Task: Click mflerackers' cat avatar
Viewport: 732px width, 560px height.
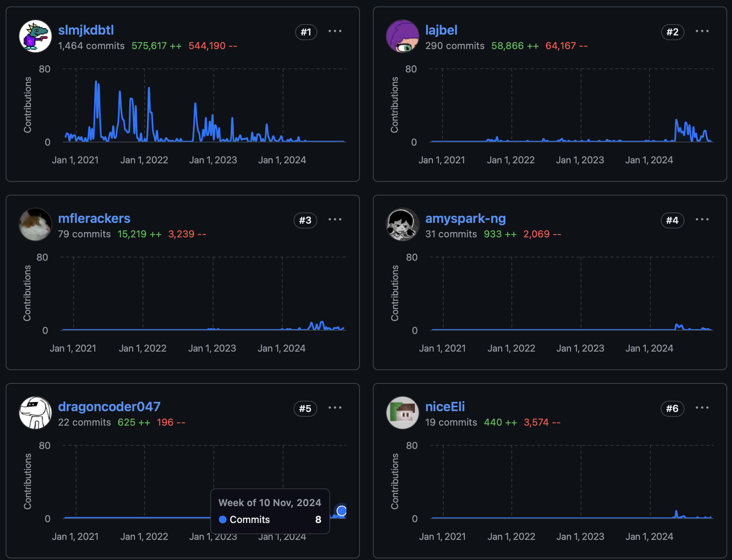Action: [x=35, y=224]
